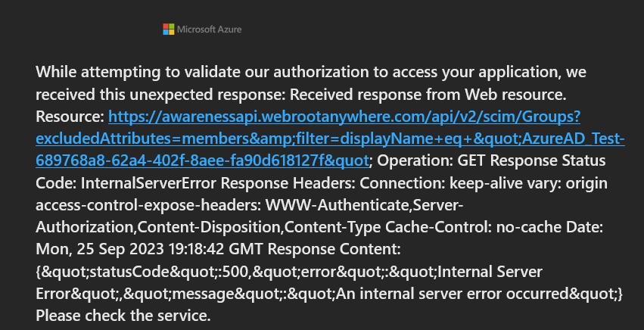This screenshot has width=644, height=330.
Task: Click the 'Please check the service.' sentence
Action: pyautogui.click(x=122, y=315)
